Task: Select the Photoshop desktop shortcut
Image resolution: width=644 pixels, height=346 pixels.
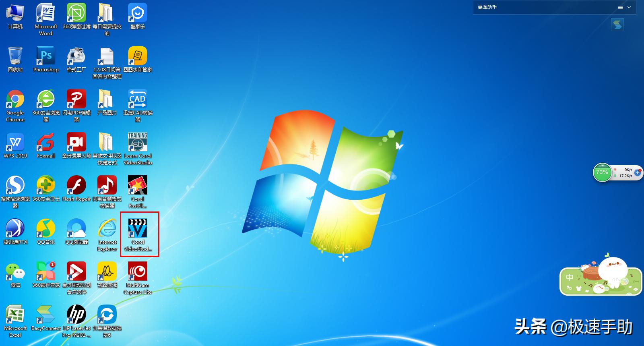Action: 46,59
